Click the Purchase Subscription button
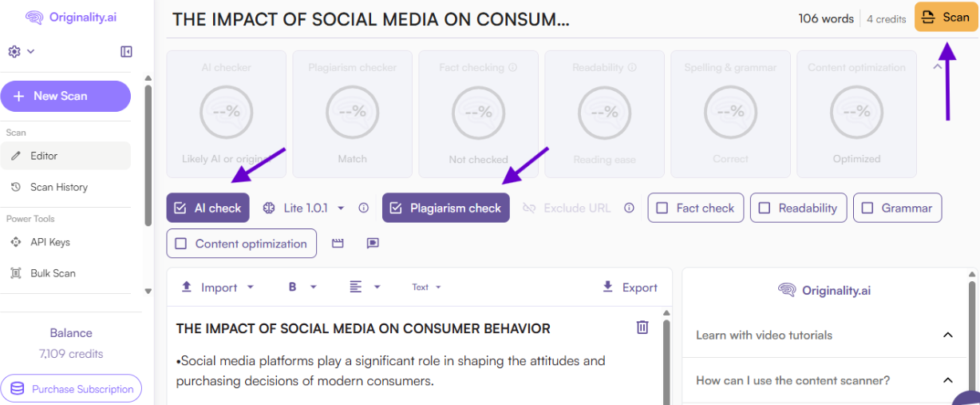 (71, 389)
